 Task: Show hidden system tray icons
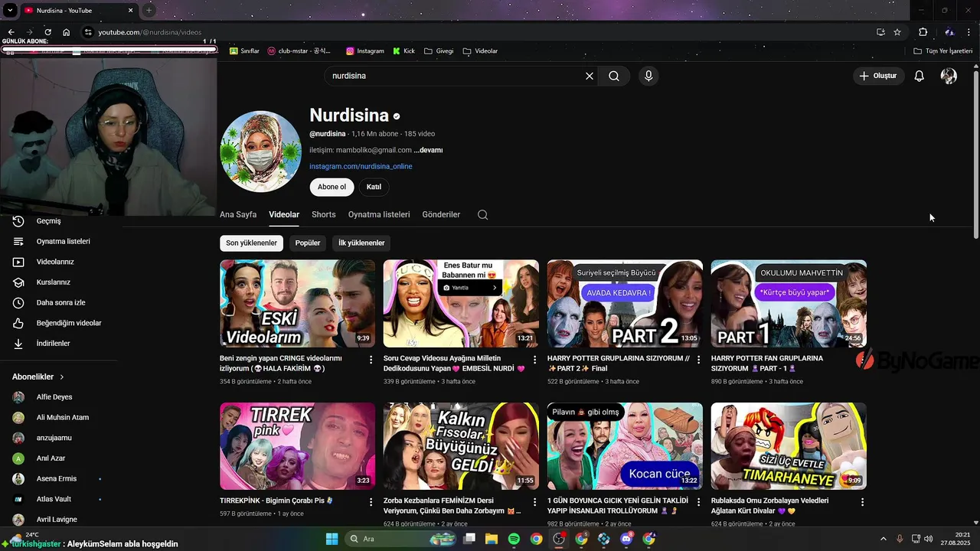883,539
